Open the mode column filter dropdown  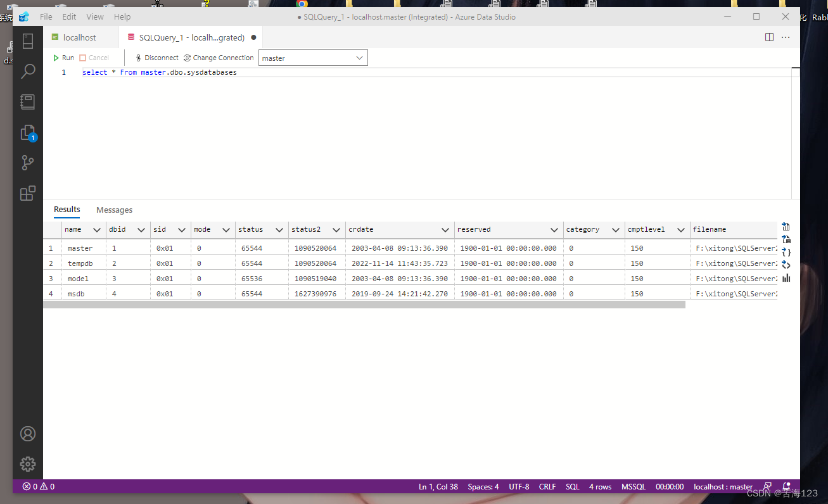(226, 230)
